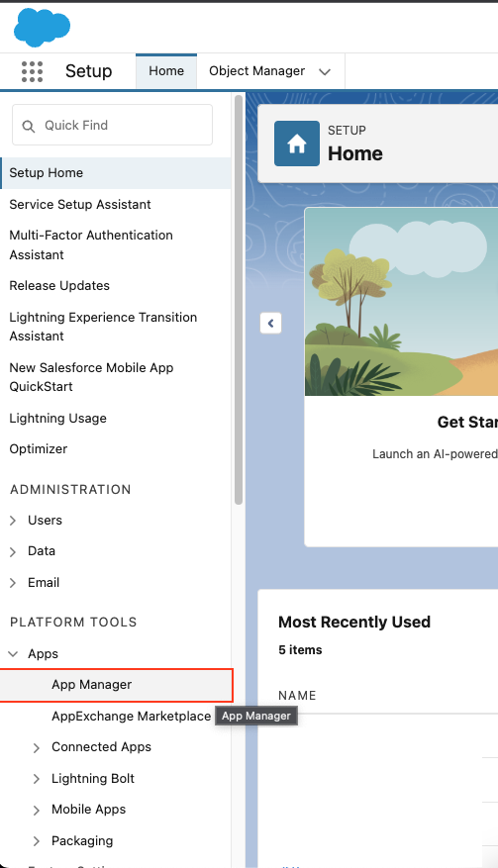
Task: Expand Lightning Bolt node
Action: pos(37,779)
